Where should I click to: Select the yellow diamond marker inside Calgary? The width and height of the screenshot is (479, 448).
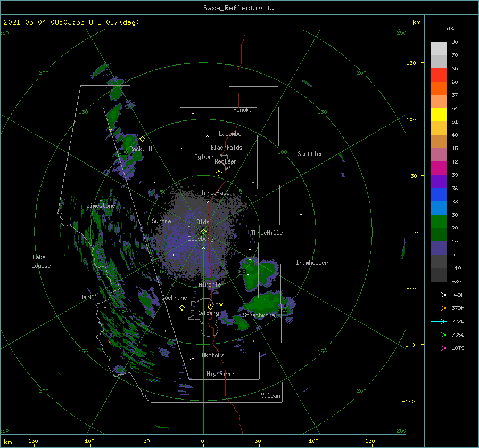pos(210,307)
